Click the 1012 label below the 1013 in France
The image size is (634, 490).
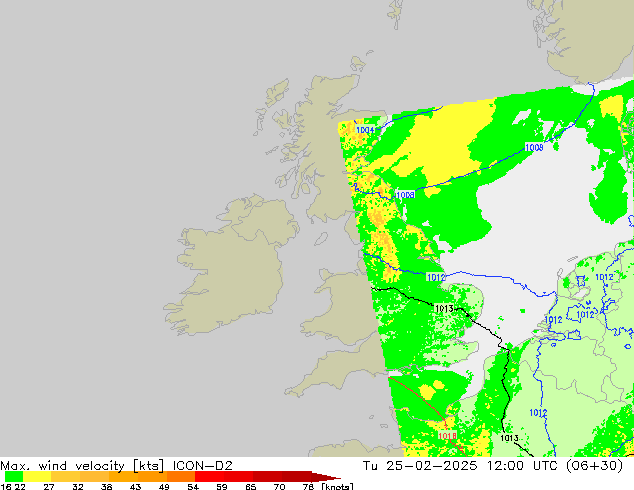pyautogui.click(x=538, y=413)
